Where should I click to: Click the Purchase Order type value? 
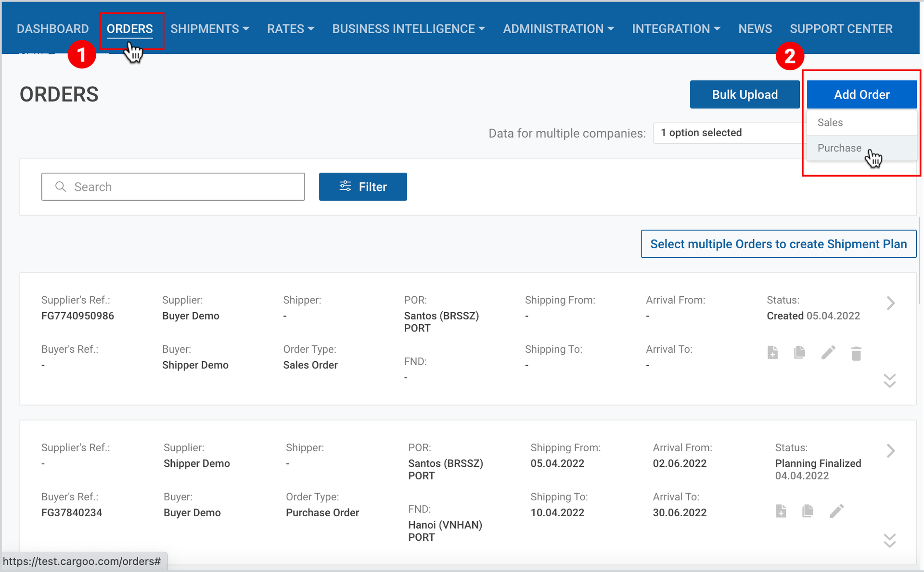322,513
